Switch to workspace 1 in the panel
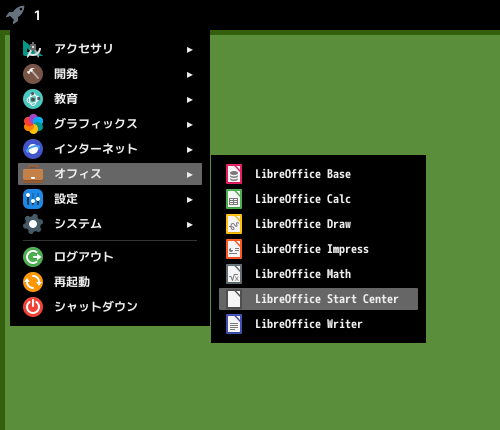 (37, 15)
